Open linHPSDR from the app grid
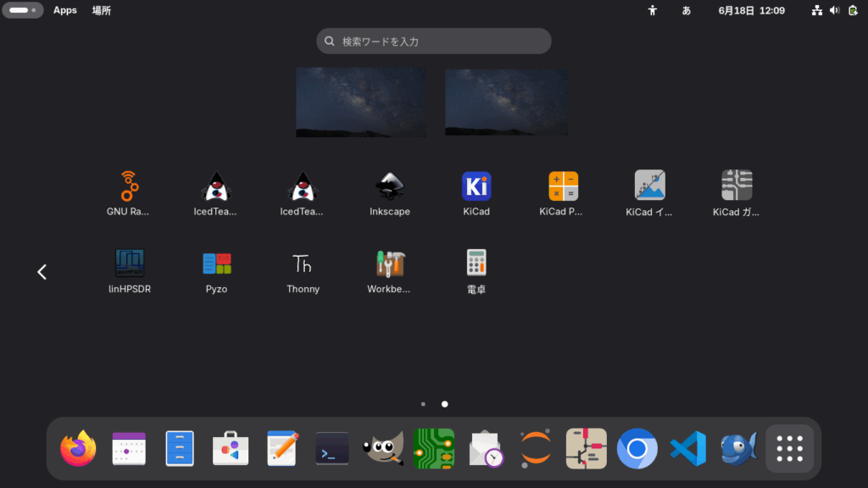868x488 pixels. 130,270
